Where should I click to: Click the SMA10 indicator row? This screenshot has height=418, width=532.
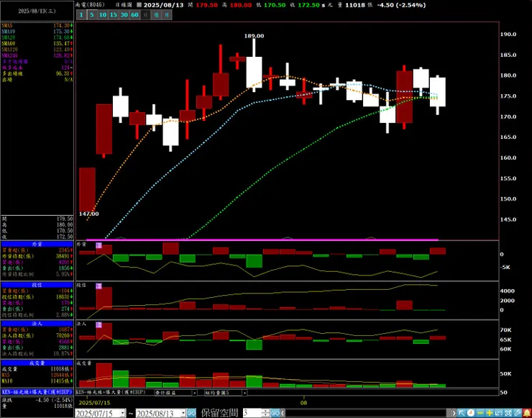(x=37, y=31)
